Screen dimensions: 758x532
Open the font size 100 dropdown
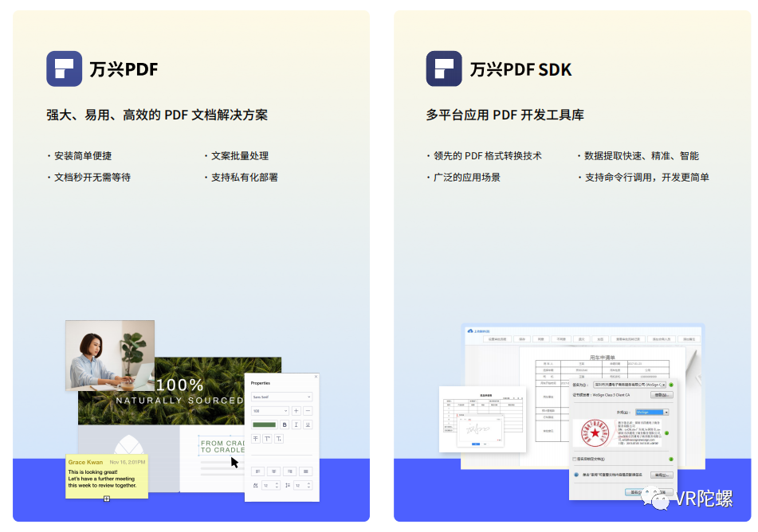pyautogui.click(x=269, y=411)
